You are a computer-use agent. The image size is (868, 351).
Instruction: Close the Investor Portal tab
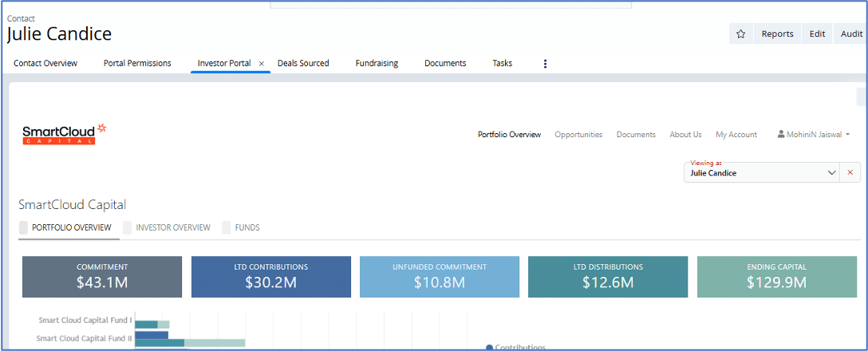pyautogui.click(x=261, y=63)
